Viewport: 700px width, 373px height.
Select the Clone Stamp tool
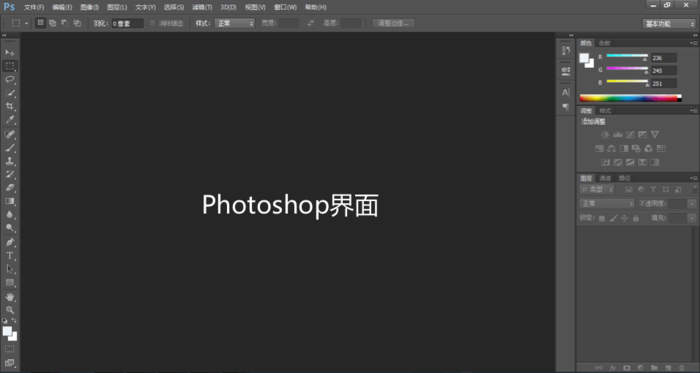(x=10, y=161)
